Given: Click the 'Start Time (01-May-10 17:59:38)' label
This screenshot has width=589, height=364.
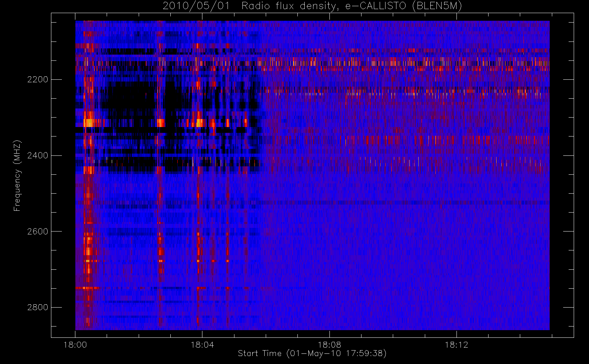Looking at the screenshot, I should pos(312,353).
